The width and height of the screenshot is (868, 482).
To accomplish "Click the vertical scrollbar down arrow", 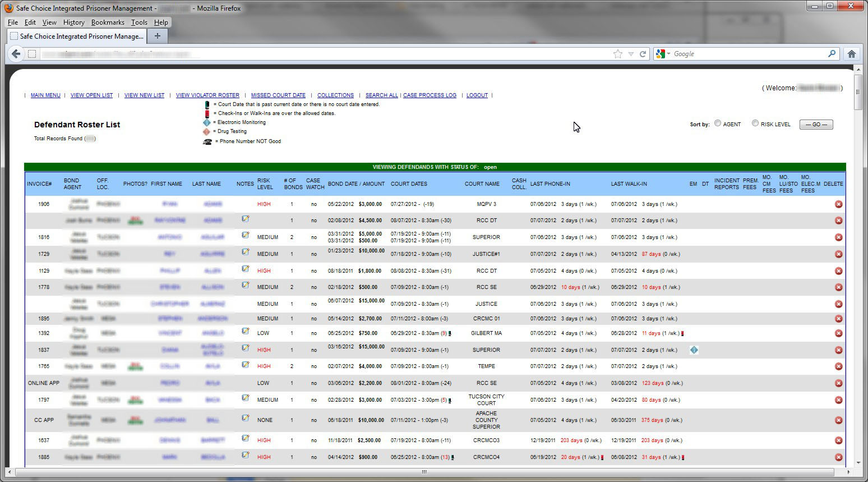I will (858, 463).
